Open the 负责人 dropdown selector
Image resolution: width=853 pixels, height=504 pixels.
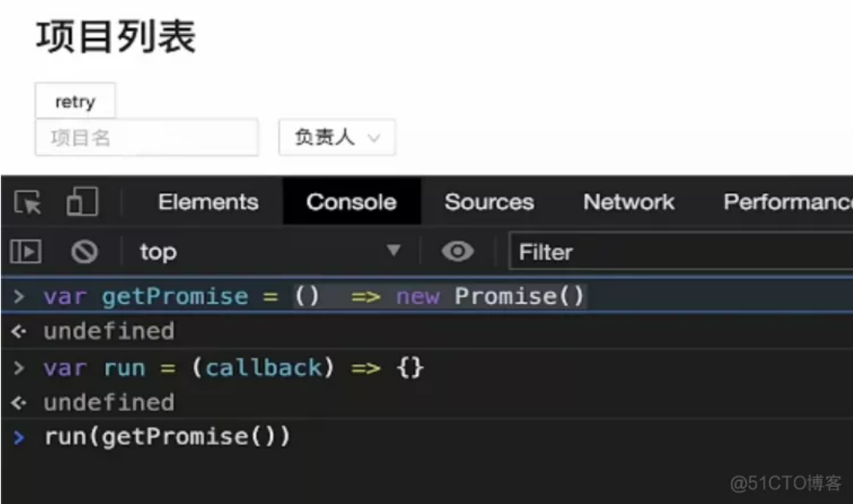coord(337,138)
